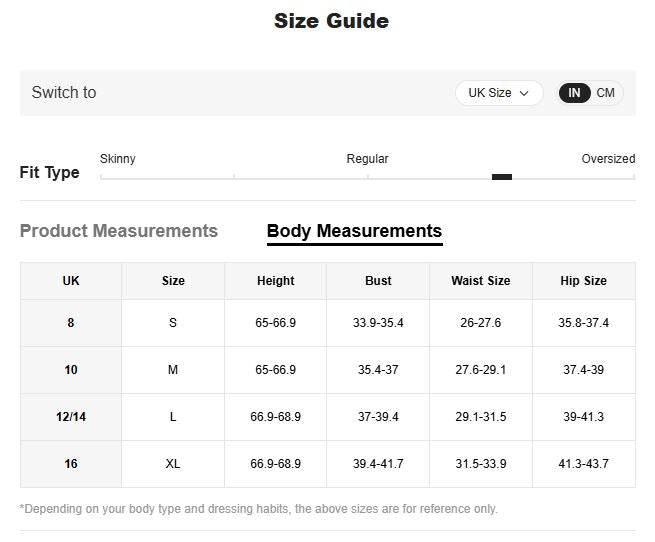Select the UK 12/14 size row

pos(71,417)
